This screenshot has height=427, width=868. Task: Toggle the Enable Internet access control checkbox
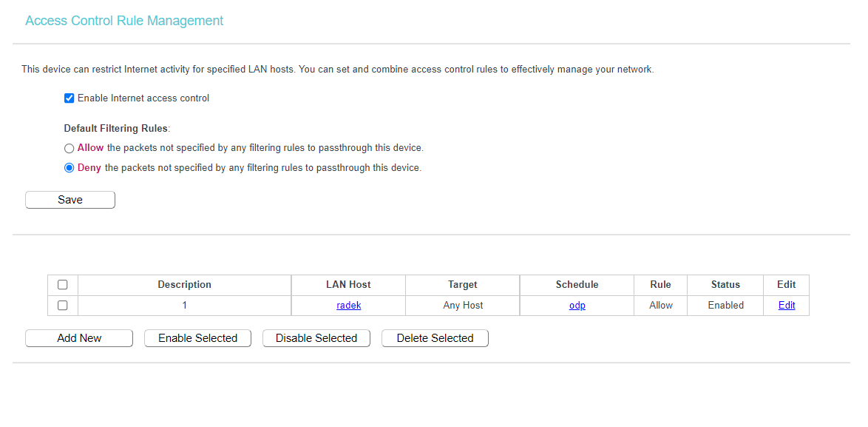pos(69,98)
